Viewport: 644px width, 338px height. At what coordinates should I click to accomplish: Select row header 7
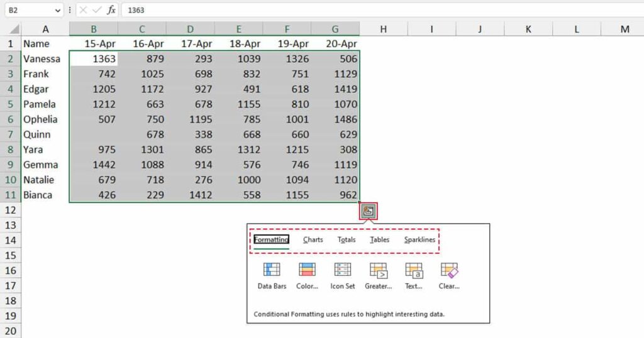click(x=11, y=134)
